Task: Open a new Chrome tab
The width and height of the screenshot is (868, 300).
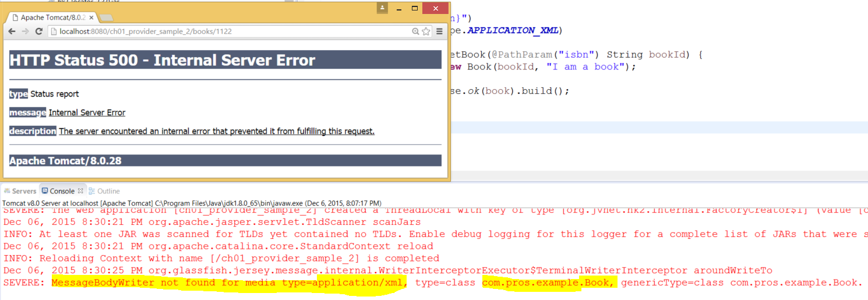Action: click(106, 18)
